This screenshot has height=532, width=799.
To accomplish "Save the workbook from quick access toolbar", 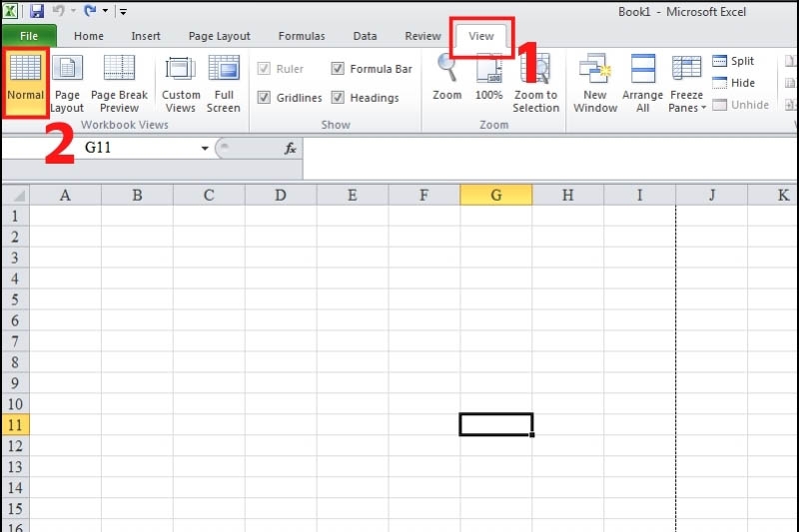I will [x=37, y=11].
